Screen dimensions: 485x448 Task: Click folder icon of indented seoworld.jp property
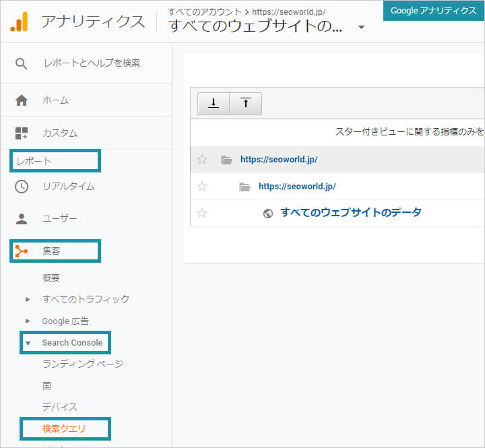point(245,187)
